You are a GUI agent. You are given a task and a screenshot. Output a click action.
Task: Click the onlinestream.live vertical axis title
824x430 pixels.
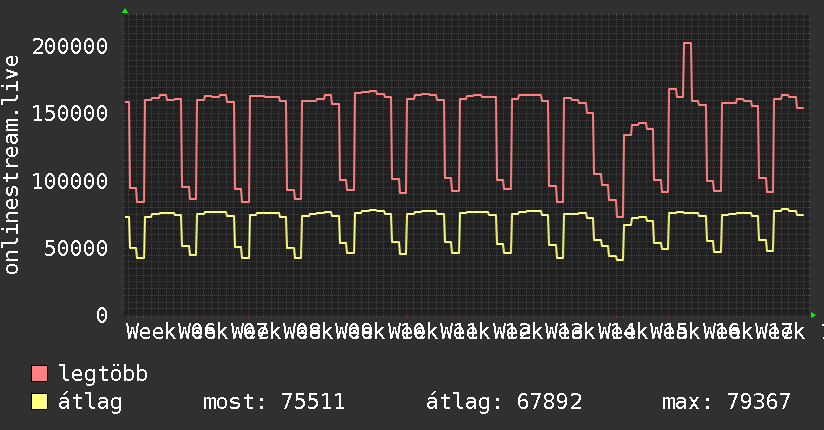pos(12,165)
